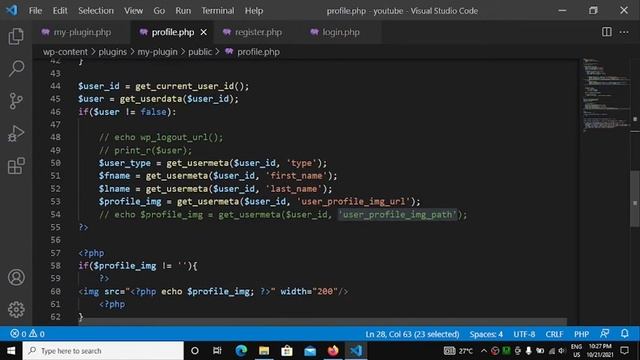This screenshot has height=360, width=640.
Task: Click ENG US language indicator
Action: (x=576, y=351)
